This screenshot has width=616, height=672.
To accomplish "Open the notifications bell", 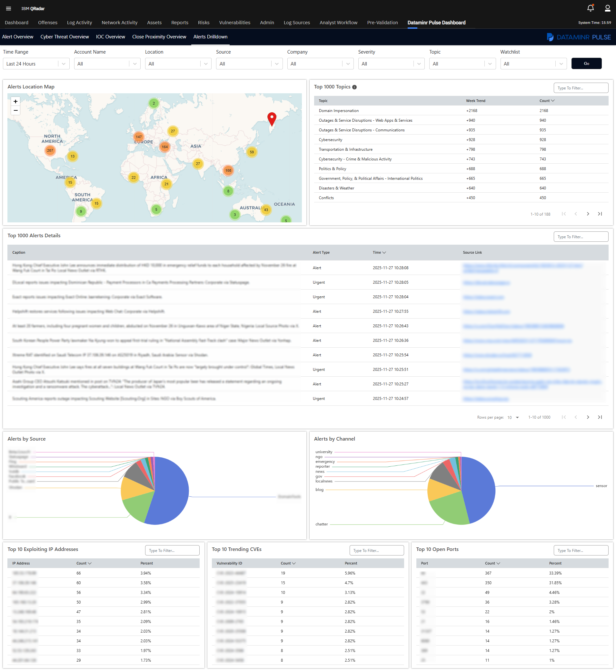I will coord(590,8).
